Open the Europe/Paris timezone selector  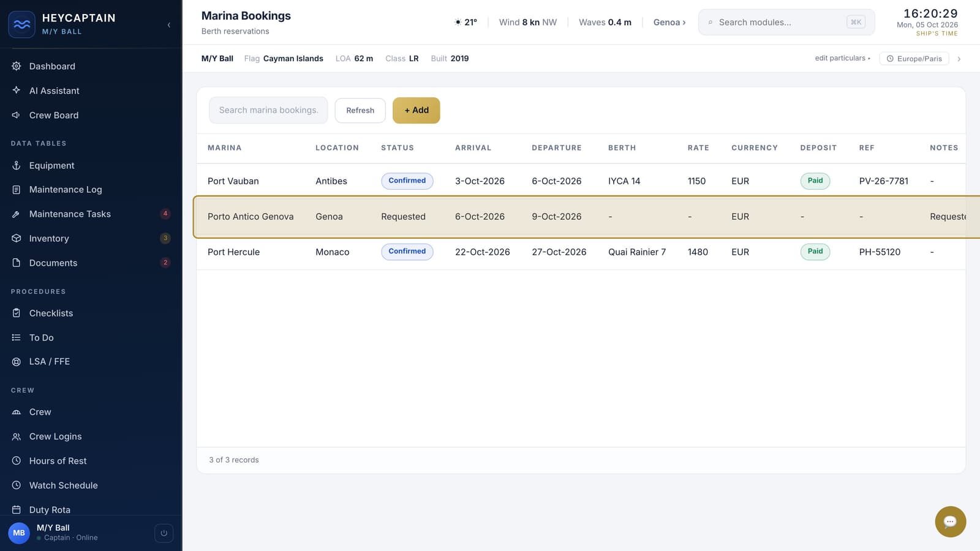(x=914, y=59)
